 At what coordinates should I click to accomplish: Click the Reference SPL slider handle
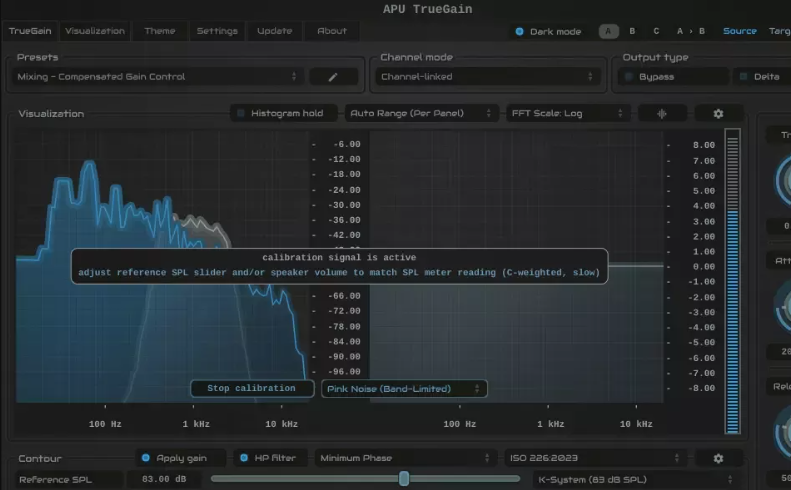pos(404,479)
